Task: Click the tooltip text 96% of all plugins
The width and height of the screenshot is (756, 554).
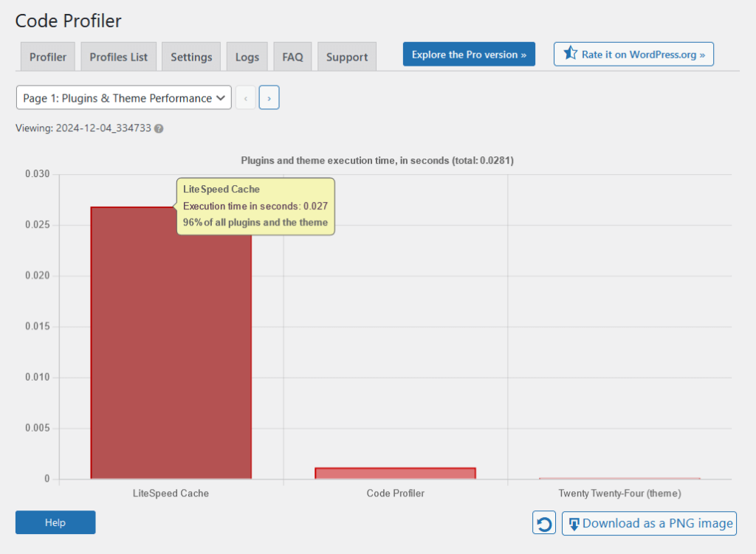Action: pyautogui.click(x=255, y=223)
